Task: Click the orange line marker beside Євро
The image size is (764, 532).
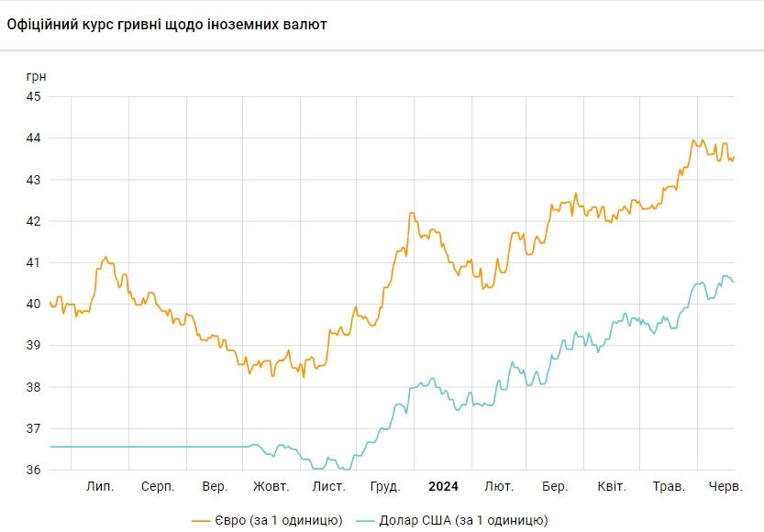Action: tap(202, 520)
